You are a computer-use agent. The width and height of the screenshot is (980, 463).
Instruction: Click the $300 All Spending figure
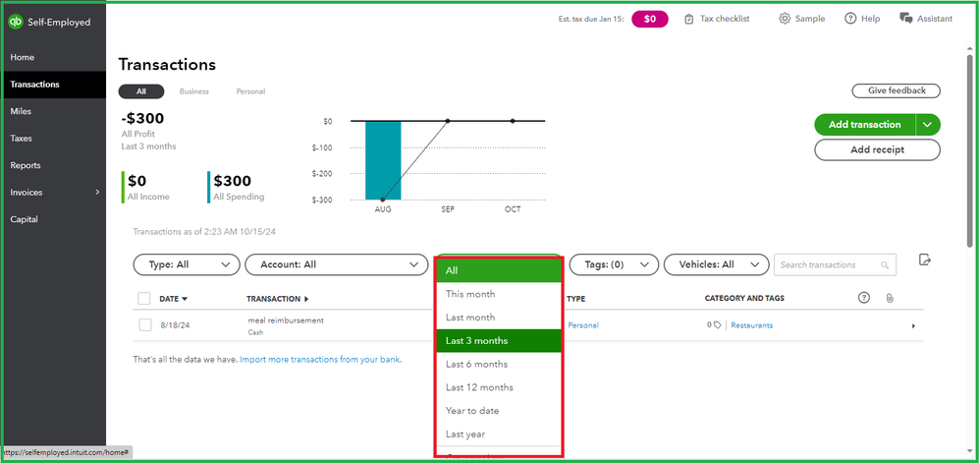click(x=233, y=182)
